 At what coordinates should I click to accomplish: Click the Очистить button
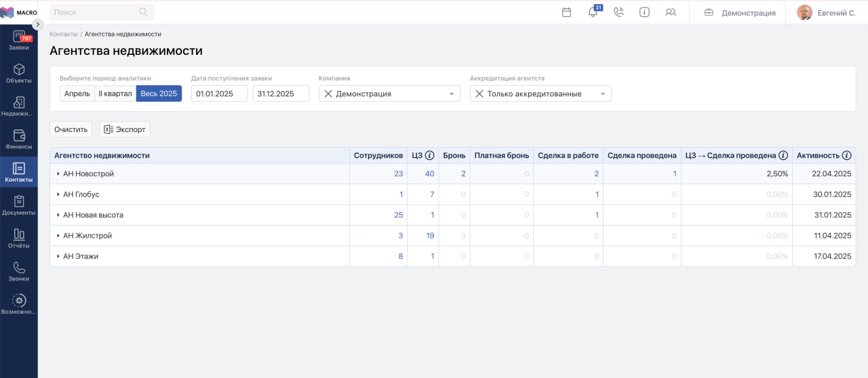(x=71, y=129)
